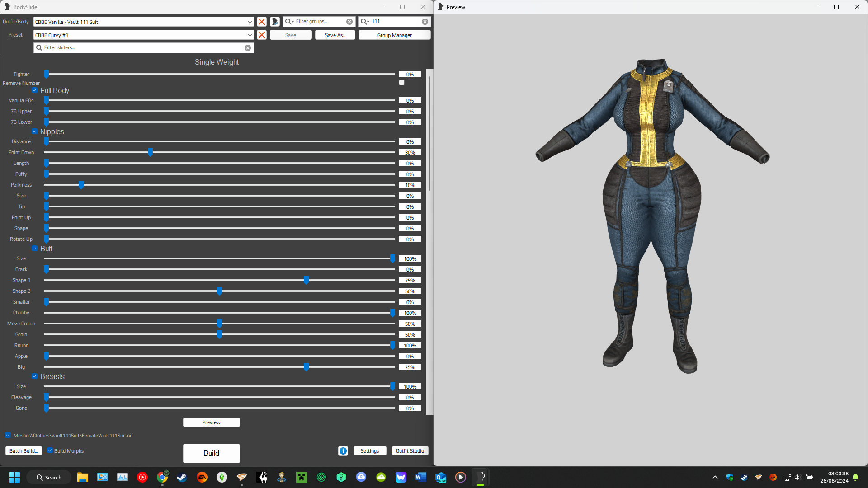Open the EA app in the taskbar
Viewport: 868px width, 488px height.
(x=202, y=477)
